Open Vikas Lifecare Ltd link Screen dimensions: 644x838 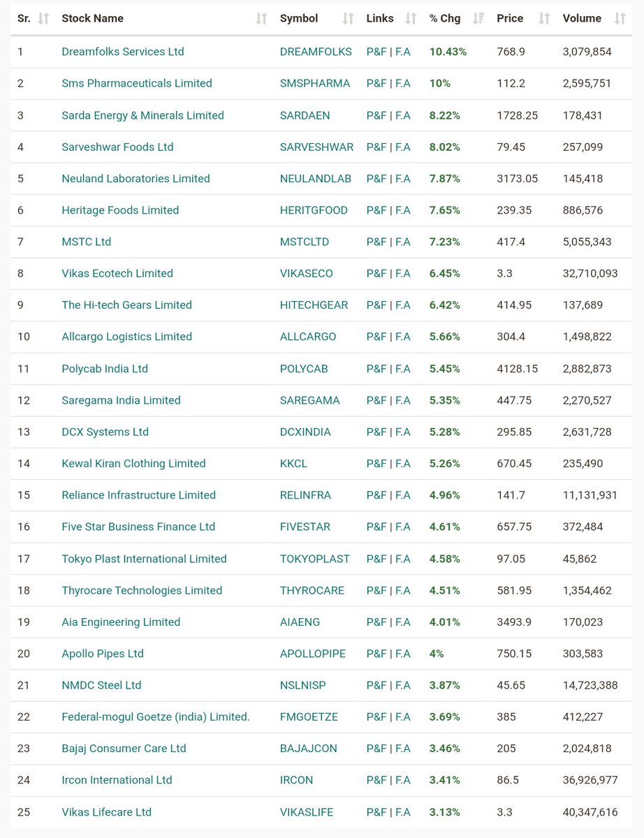click(106, 812)
